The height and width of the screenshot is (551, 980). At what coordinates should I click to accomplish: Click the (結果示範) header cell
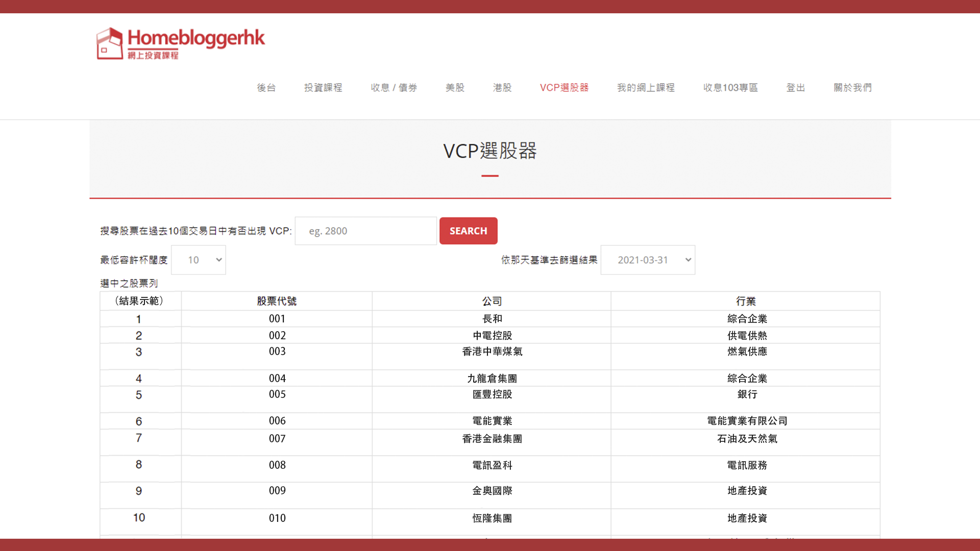pyautogui.click(x=139, y=301)
